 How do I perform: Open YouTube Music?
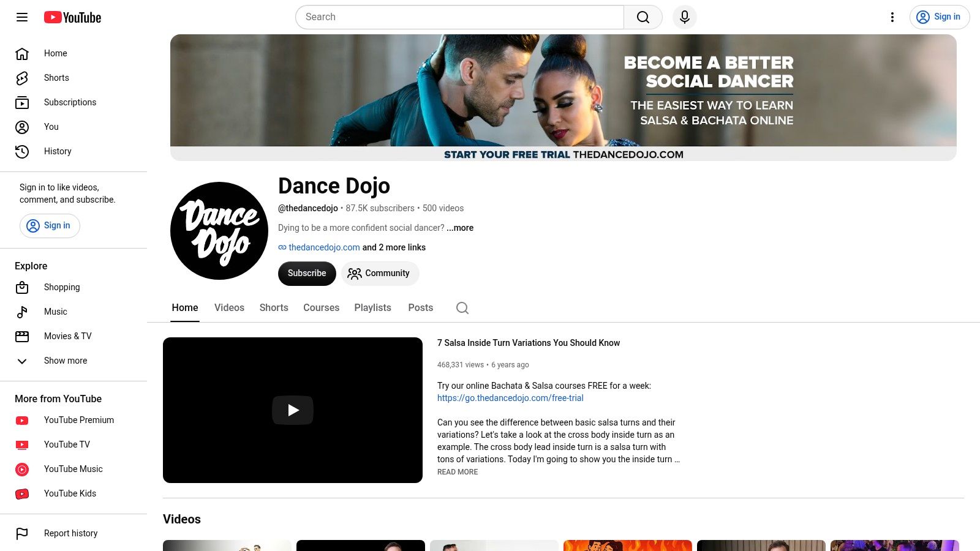coord(73,469)
